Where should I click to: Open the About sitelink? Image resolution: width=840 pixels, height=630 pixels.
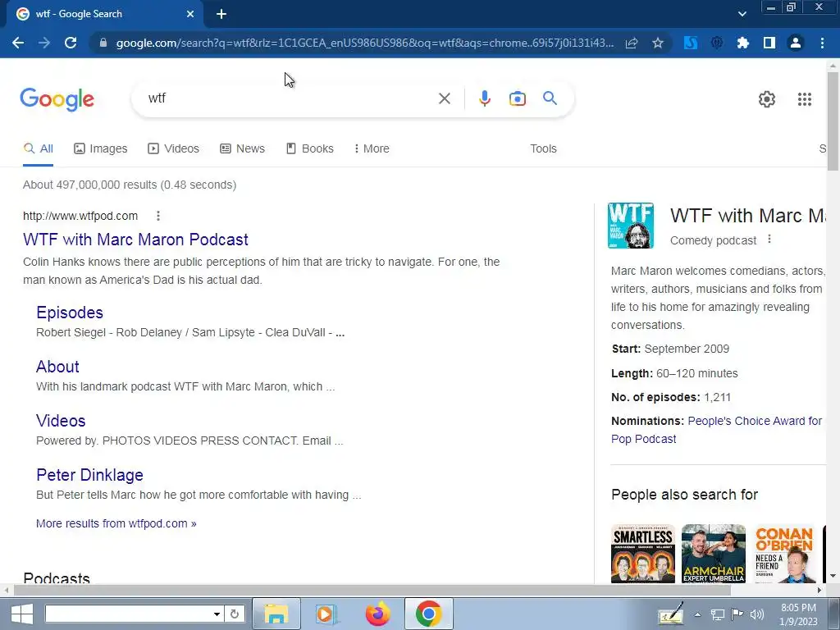[x=57, y=367]
